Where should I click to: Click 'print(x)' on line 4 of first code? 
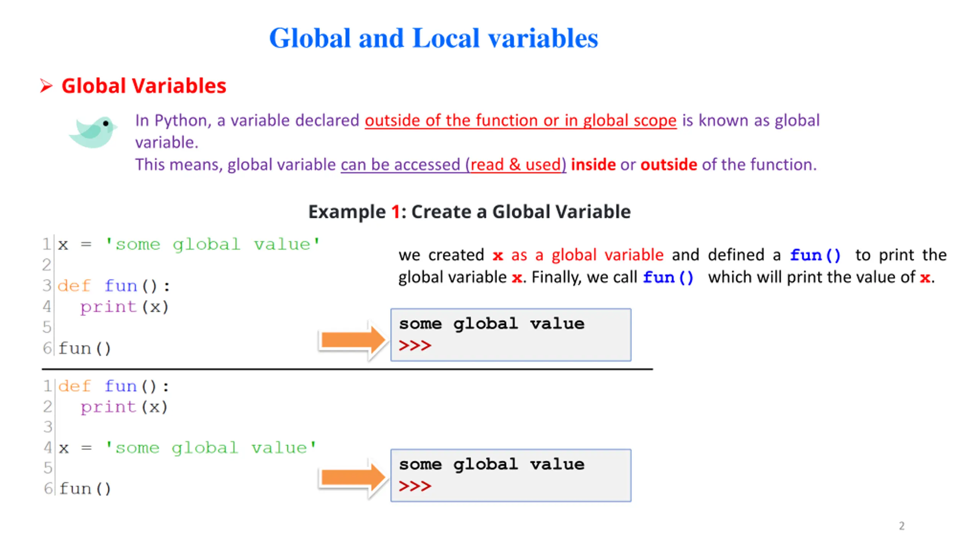(124, 307)
